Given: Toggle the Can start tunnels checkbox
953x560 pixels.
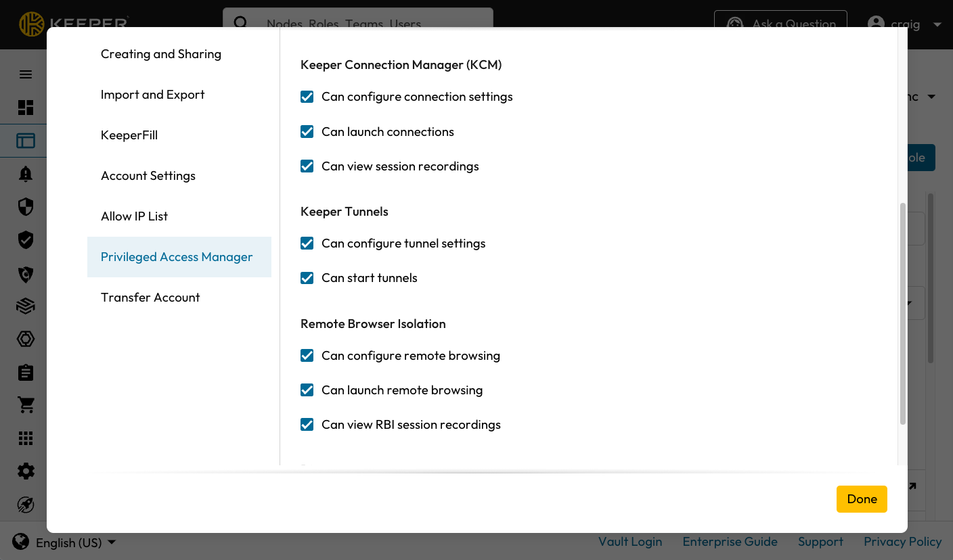Looking at the screenshot, I should coord(307,278).
